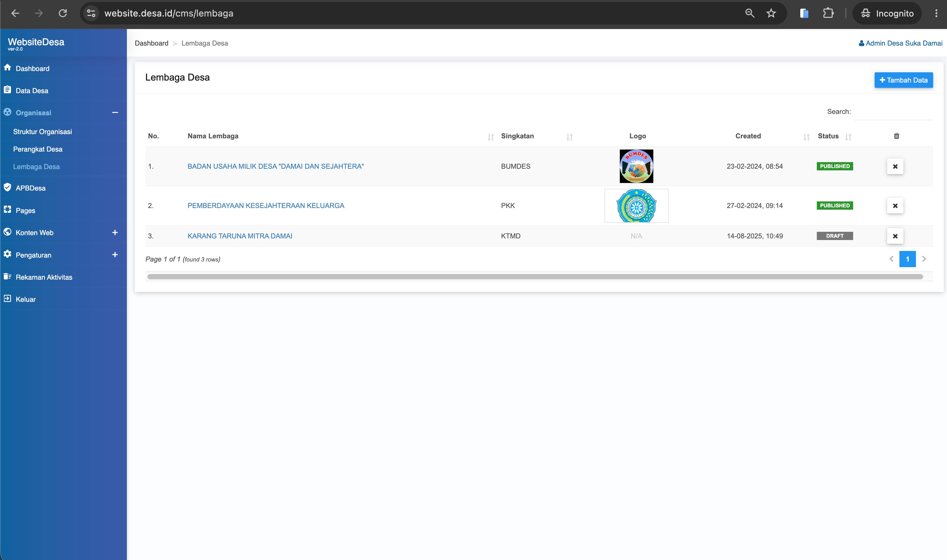The image size is (947, 560).
Task: Click the Incognito indicator
Action: (x=887, y=13)
